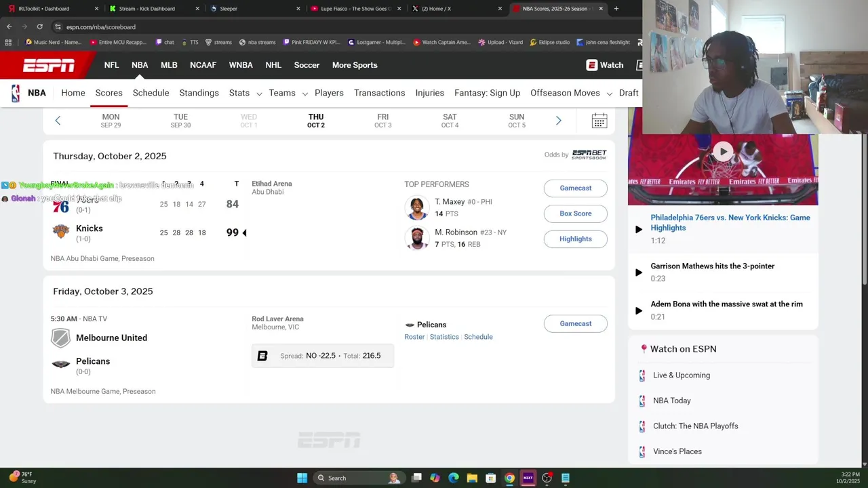Go to previous week with left arrow
The height and width of the screenshot is (488, 868).
(58, 121)
